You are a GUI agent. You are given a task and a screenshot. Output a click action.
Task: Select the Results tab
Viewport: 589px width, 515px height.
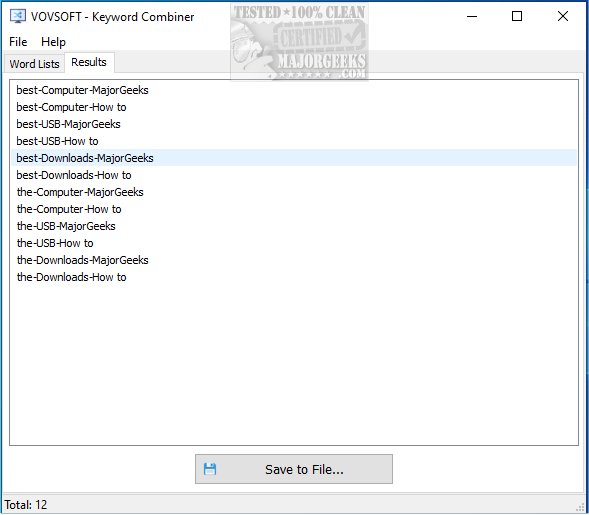coord(89,62)
